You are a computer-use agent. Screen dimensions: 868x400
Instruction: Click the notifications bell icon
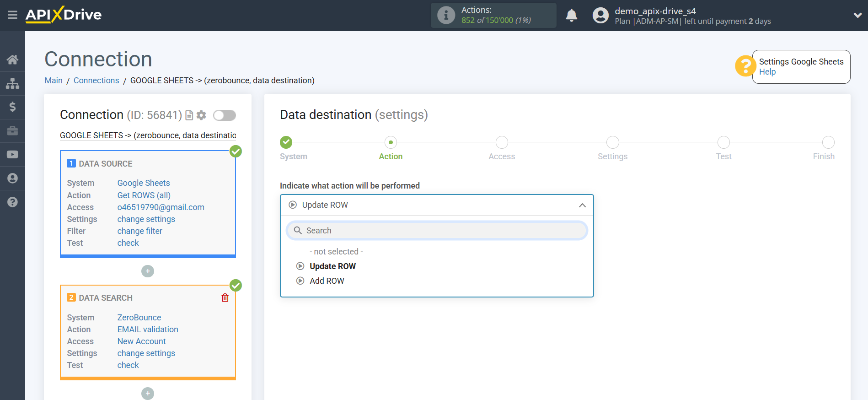pyautogui.click(x=571, y=16)
